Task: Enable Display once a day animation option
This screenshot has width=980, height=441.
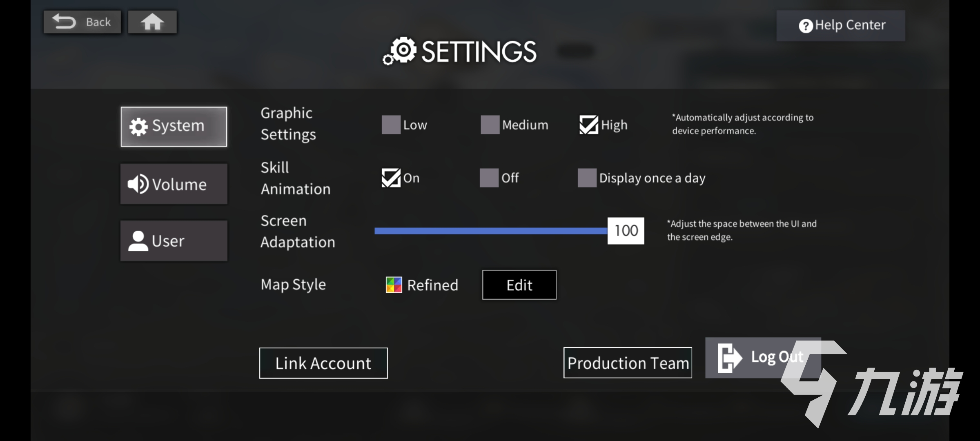Action: tap(586, 177)
